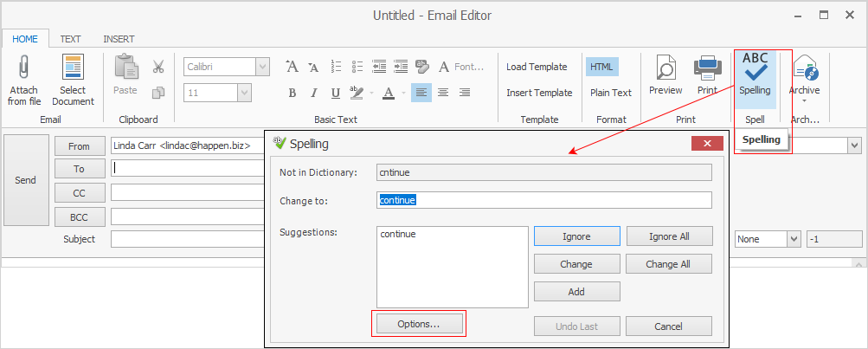Switch to the TEXT ribbon tab
This screenshot has height=349, width=868.
pyautogui.click(x=70, y=39)
